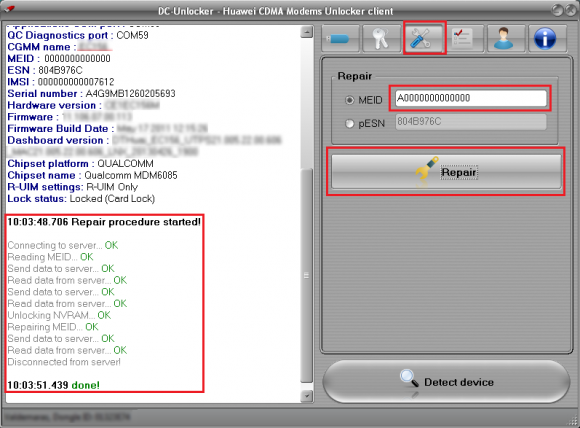Click the 'Dashboard version' label
Viewport: 580px width, 428px height.
coord(55,141)
